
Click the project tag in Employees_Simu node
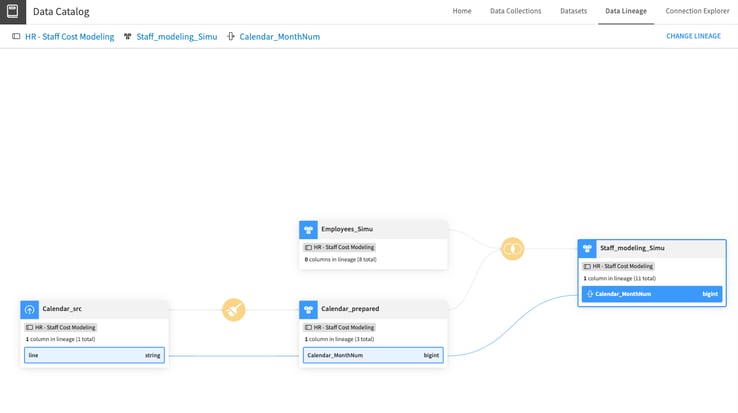(x=339, y=247)
